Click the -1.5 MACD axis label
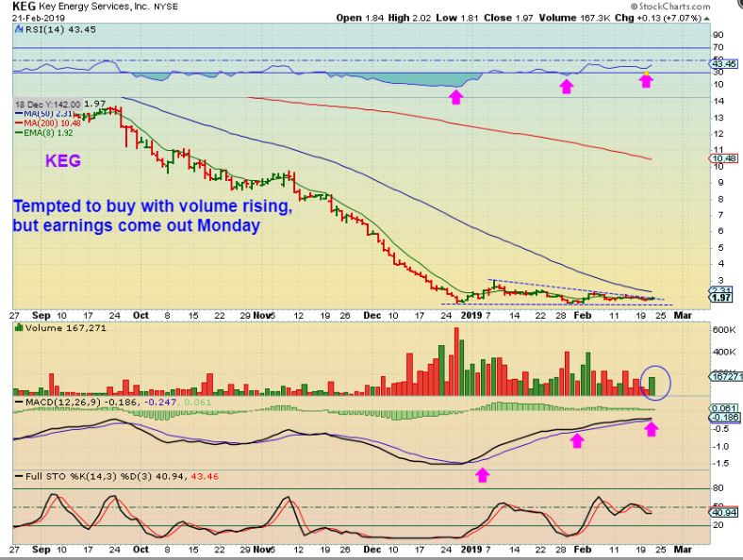 point(720,463)
